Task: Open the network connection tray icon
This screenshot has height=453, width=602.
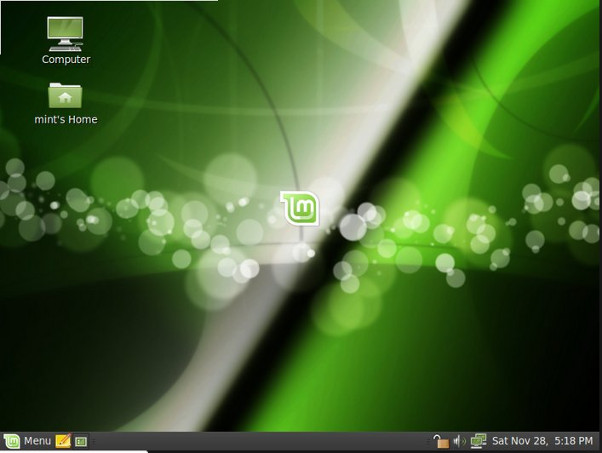Action: (478, 441)
